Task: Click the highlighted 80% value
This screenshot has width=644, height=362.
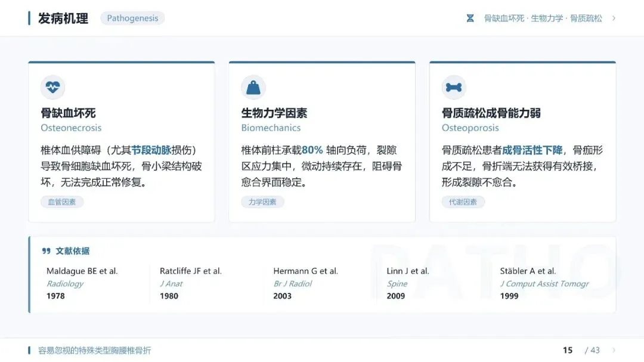Action: (x=312, y=150)
